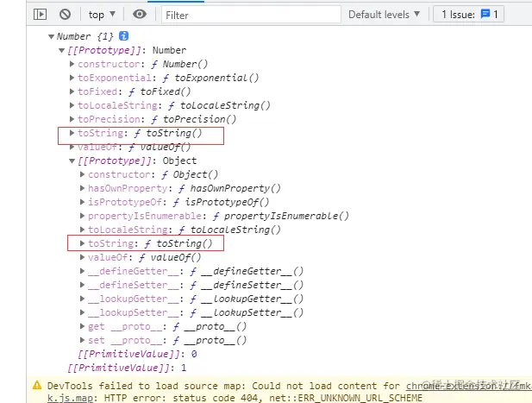Screen dimensions: 532x403
Task: Expand toLocaleString under Number prototype
Action: coord(72,105)
